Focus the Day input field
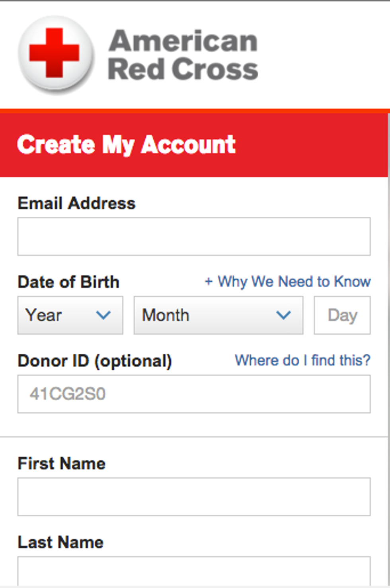This screenshot has height=588, width=390. [342, 315]
